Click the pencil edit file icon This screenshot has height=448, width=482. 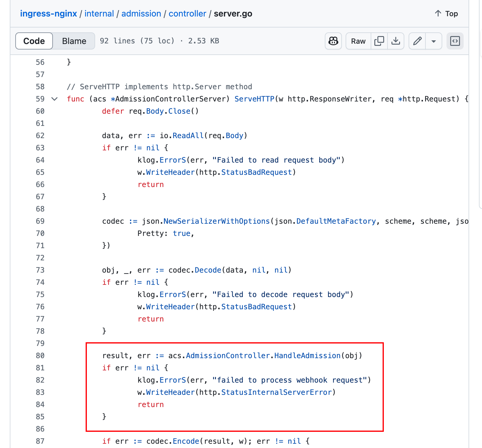417,41
